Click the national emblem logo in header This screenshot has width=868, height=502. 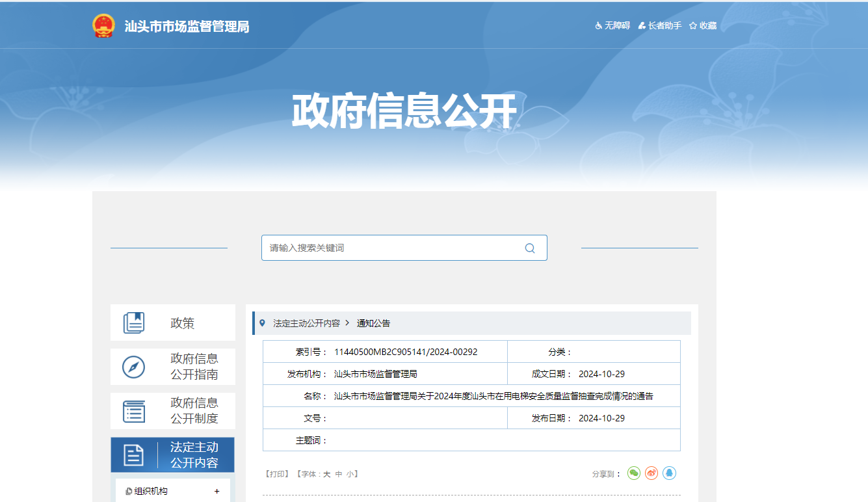[x=103, y=26]
